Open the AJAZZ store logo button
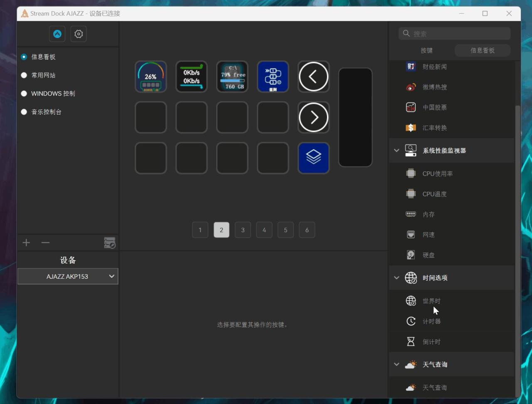Viewport: 532px width, 404px height. [x=57, y=34]
